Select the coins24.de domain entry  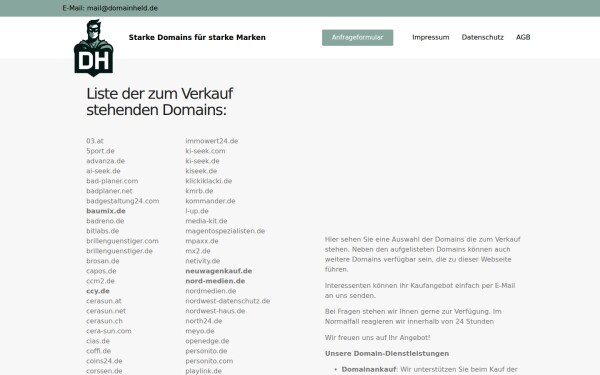coord(104,360)
